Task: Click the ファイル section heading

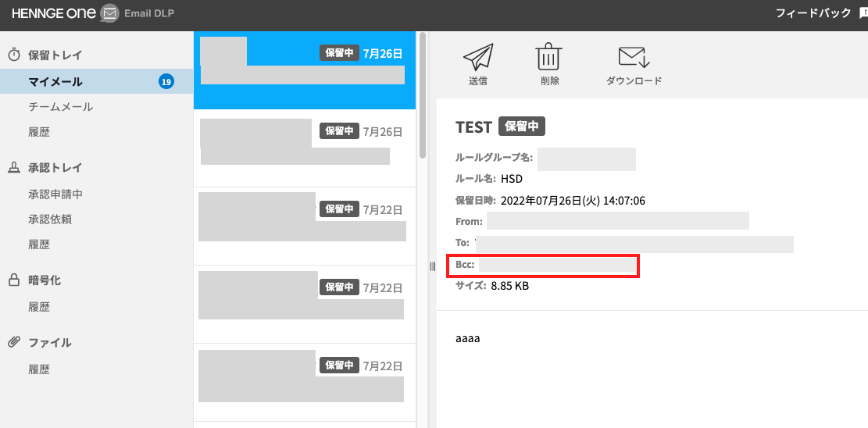Action: (x=50, y=342)
